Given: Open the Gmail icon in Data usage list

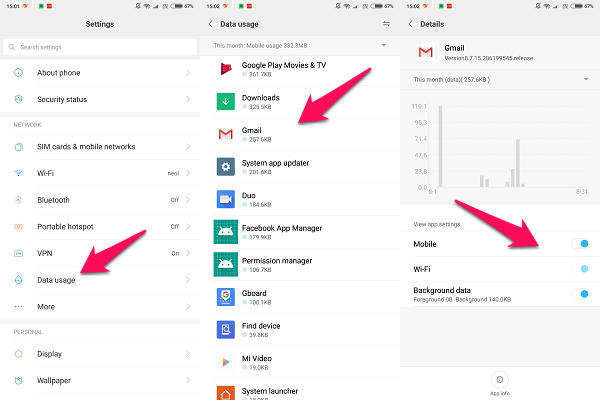Looking at the screenshot, I should coord(226,134).
